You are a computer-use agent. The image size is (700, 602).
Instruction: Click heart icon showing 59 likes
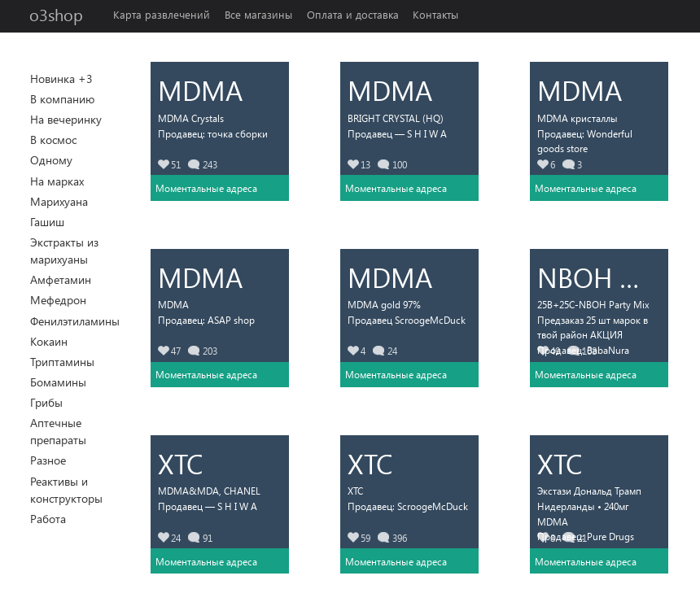[353, 538]
